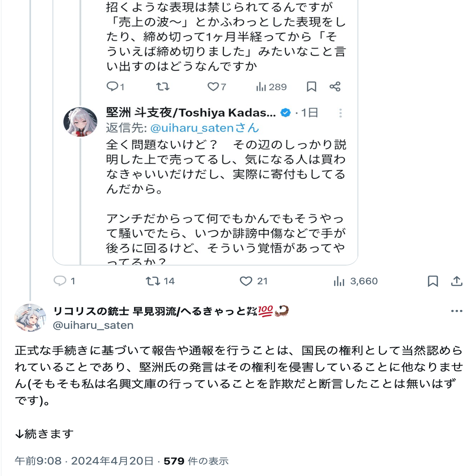
Task: Open more menu for the main tweet
Action: pos(457,311)
